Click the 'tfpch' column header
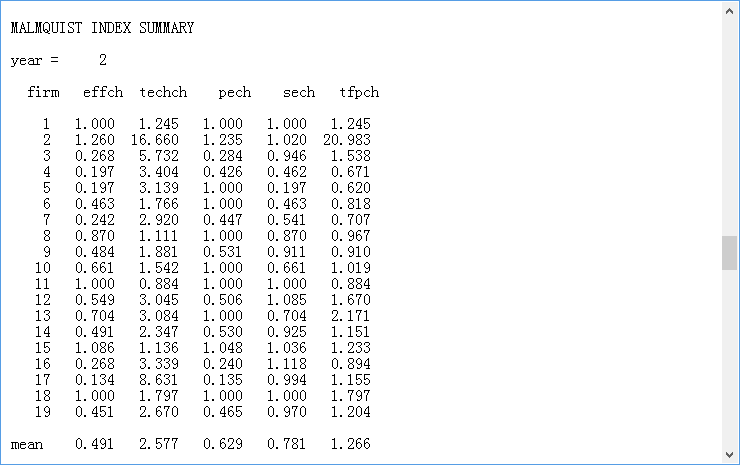 (359, 92)
